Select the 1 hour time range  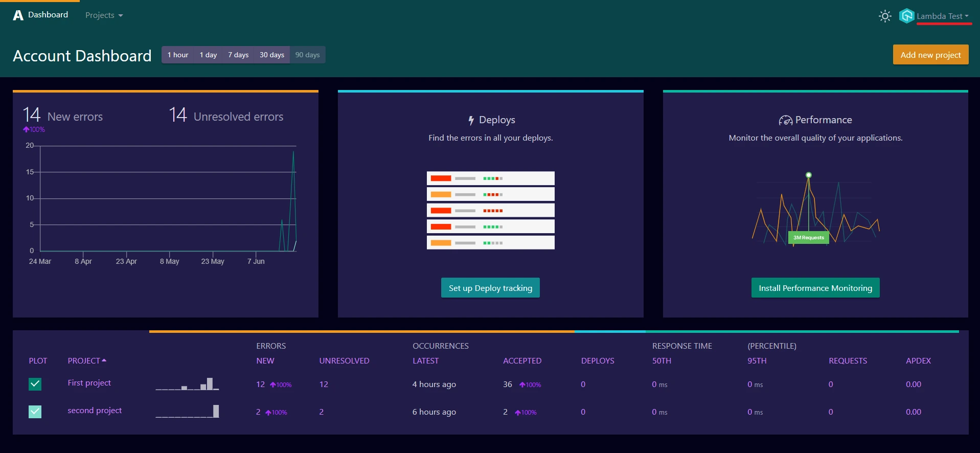coord(177,55)
